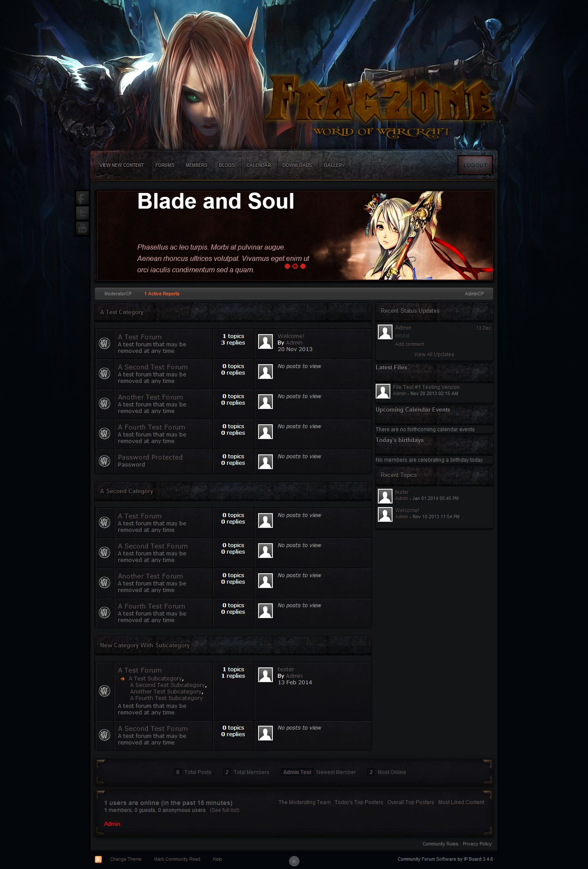Viewport: 588px width, 869px height.
Task: Click avatar next to Welcome! last post
Action: click(265, 342)
